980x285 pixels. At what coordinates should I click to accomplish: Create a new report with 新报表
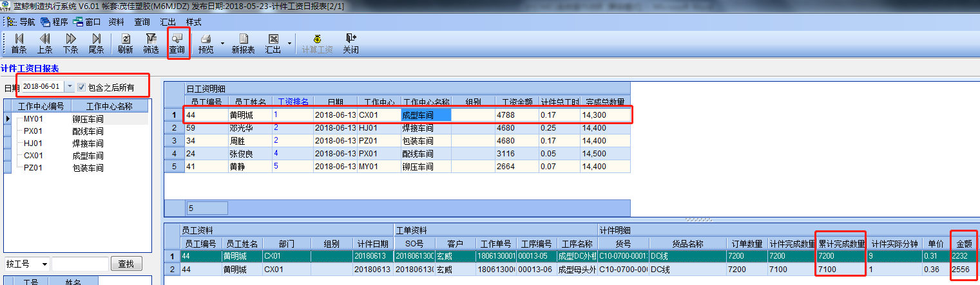pos(243,43)
